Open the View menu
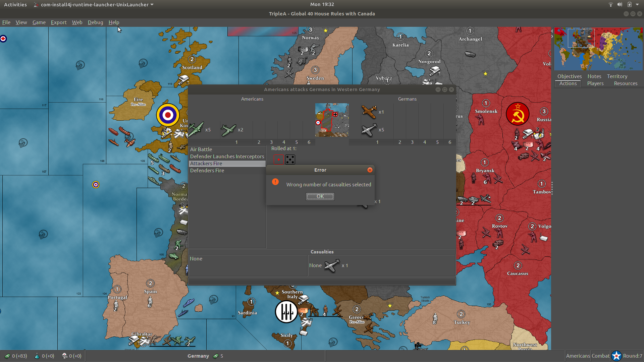 click(21, 22)
